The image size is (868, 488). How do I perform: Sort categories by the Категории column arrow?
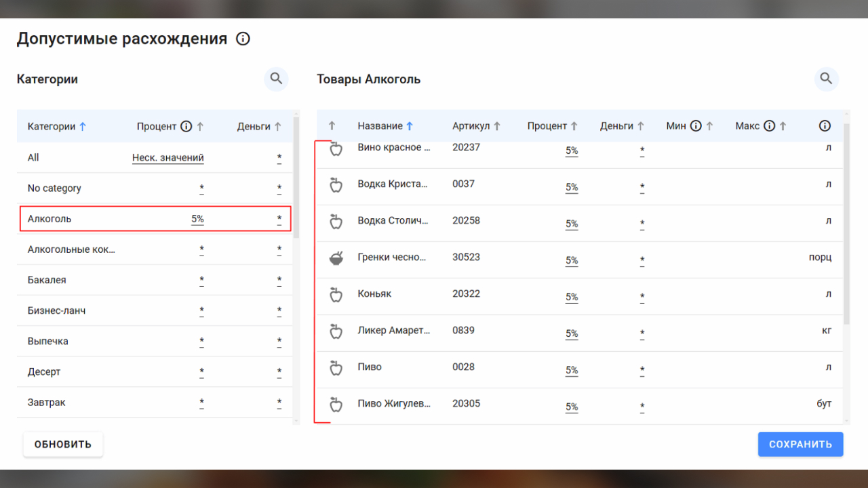point(83,126)
